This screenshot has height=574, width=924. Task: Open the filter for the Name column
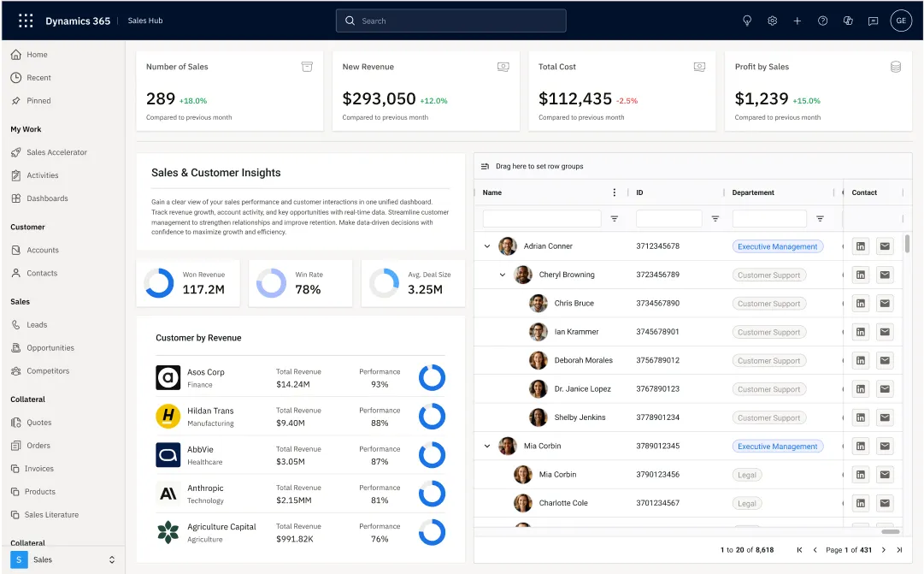tap(615, 218)
